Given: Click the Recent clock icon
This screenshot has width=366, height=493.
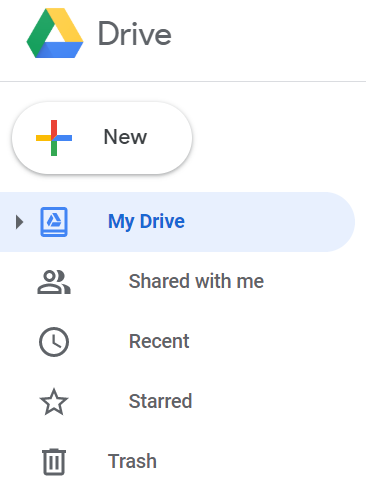Looking at the screenshot, I should (x=54, y=342).
